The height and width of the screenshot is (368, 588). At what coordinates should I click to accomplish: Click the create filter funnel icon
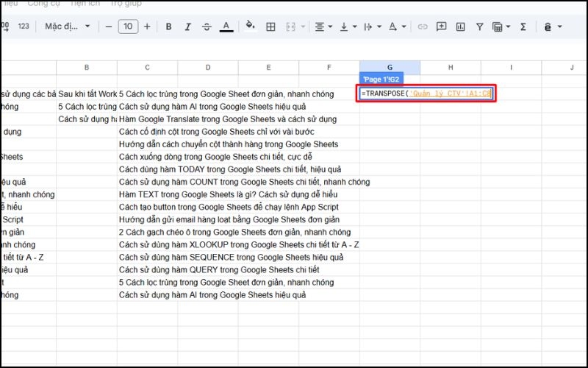click(x=479, y=26)
